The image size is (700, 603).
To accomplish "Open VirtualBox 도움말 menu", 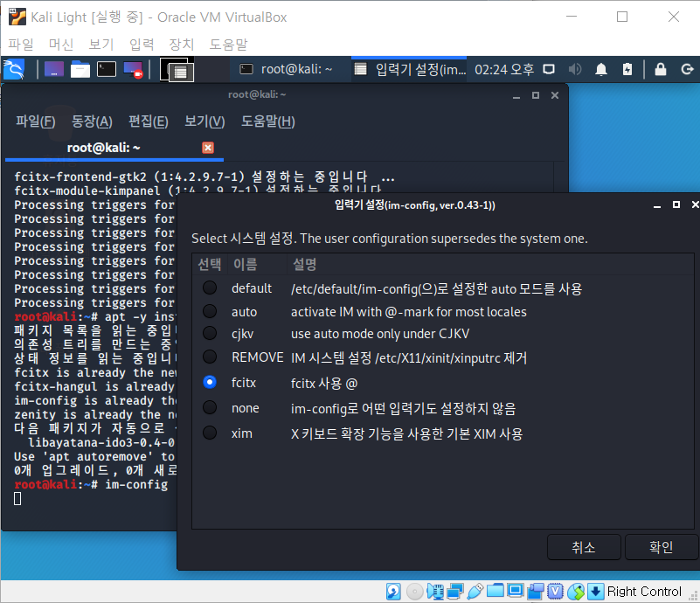I will click(228, 45).
